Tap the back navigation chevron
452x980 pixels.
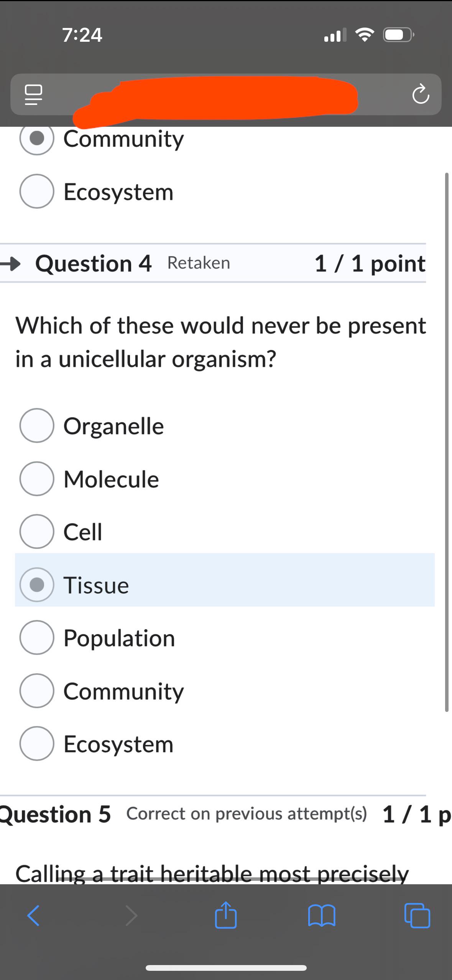(x=34, y=916)
